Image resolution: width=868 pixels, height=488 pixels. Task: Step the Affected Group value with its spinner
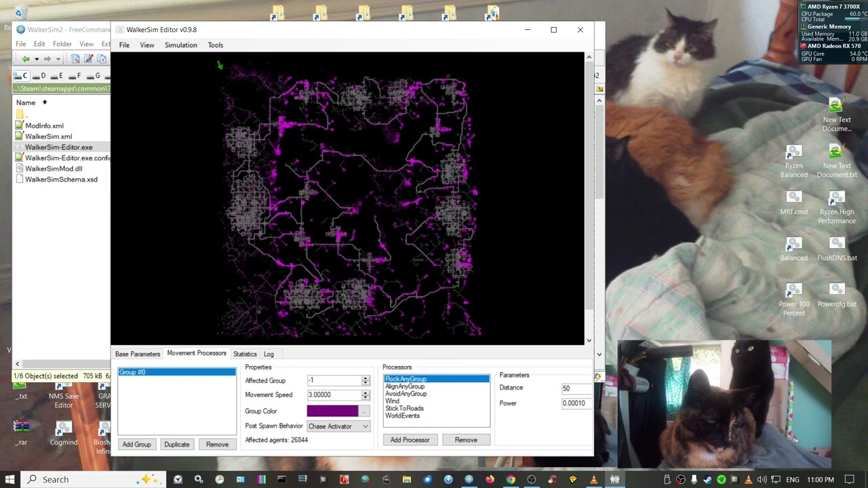point(366,380)
